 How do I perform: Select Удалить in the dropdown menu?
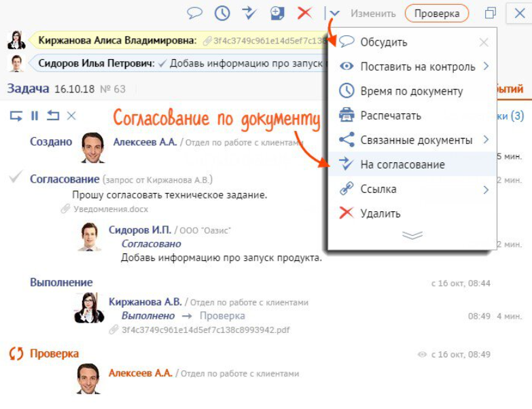point(380,213)
